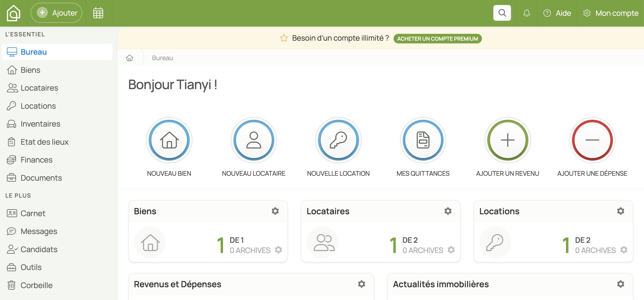Open Finances sidebar item

[x=57, y=160]
